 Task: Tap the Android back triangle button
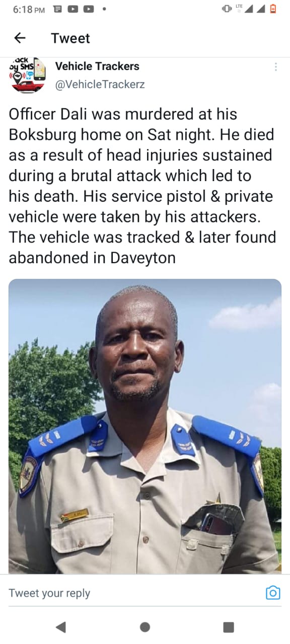pyautogui.click(x=61, y=627)
